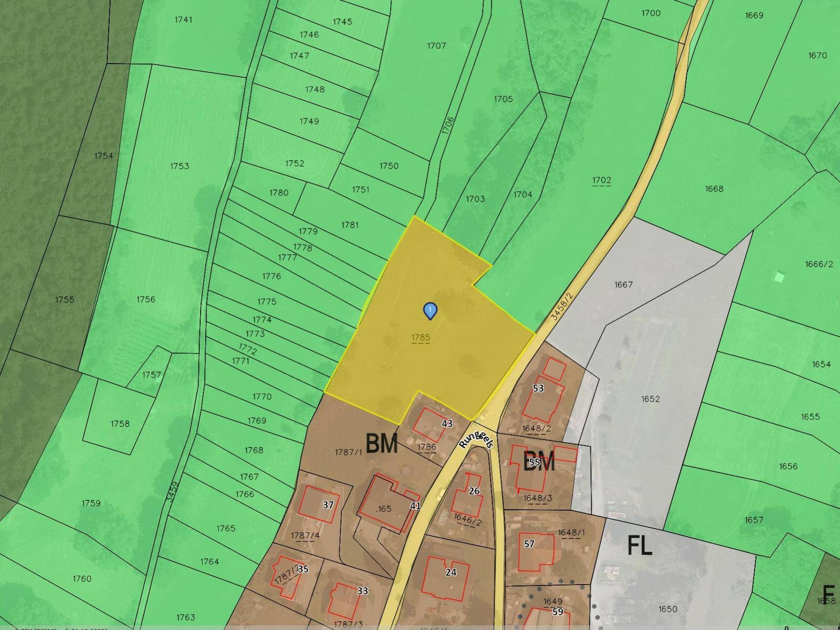
Task: Select parcel number 1781
Action: [x=350, y=225]
